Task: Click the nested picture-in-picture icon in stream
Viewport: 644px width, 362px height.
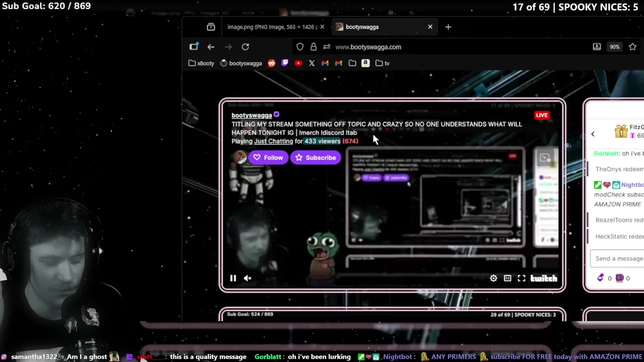Action: [x=545, y=158]
